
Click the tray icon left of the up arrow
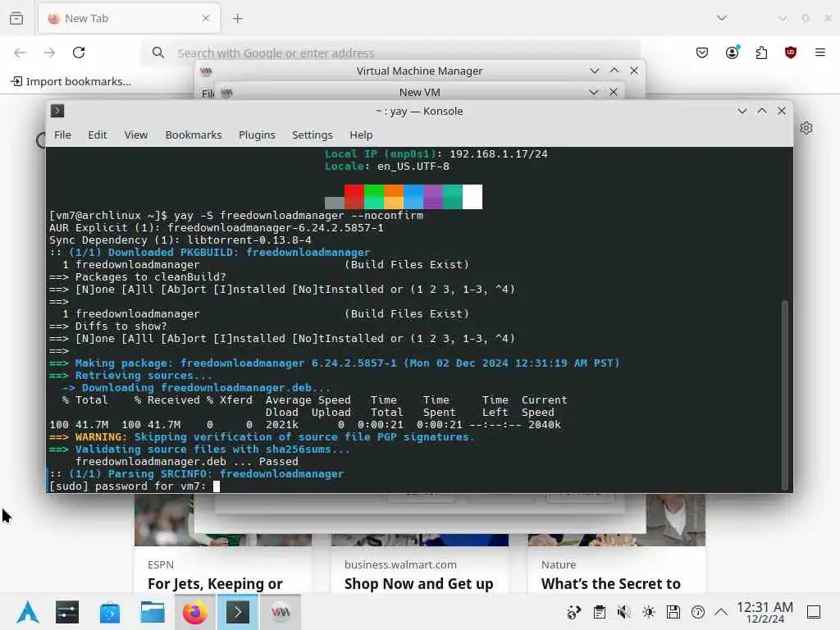pos(698,612)
